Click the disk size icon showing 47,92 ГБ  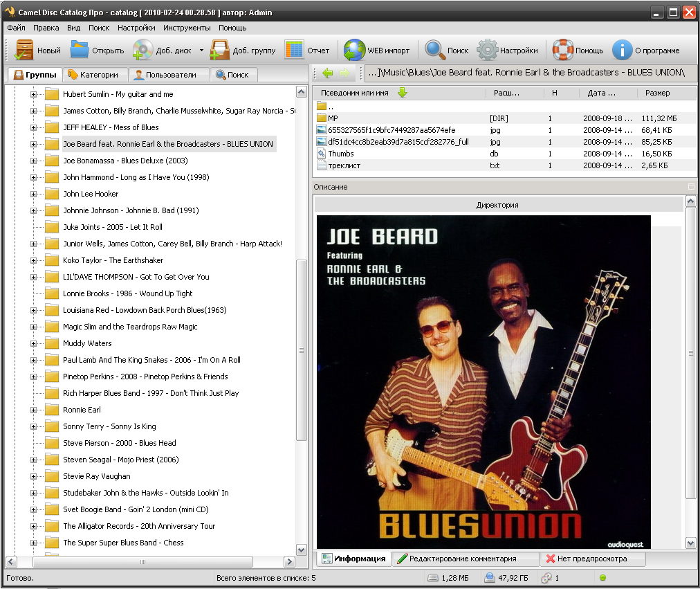(490, 578)
